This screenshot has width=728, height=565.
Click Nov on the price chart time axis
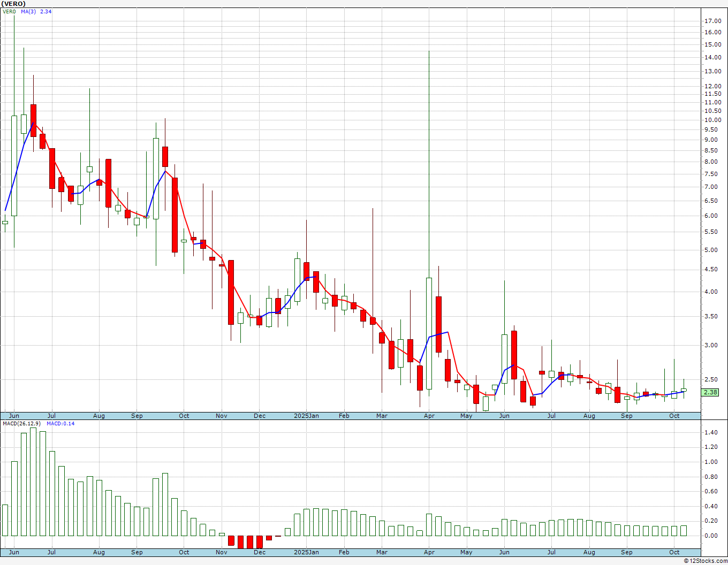coord(222,416)
